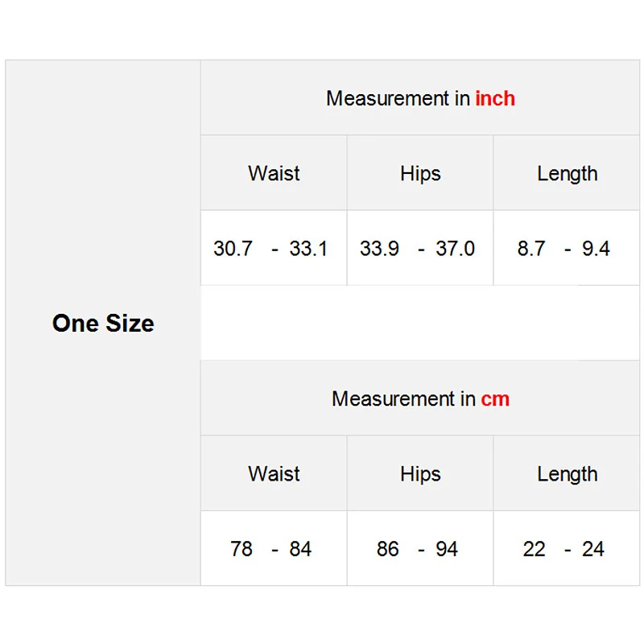This screenshot has height=644, width=644.
Task: Select the Waist header in the inch table
Action: pos(274,174)
